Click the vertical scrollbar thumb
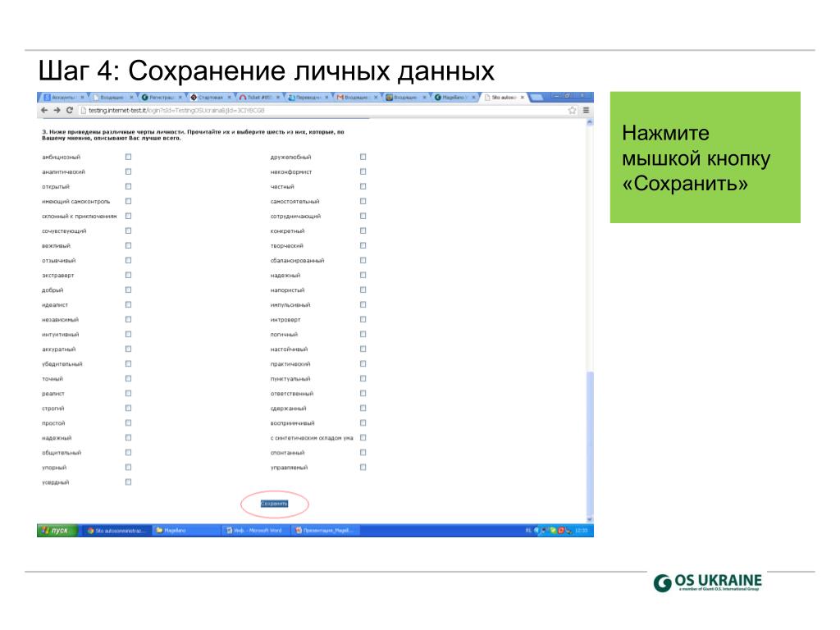 (590, 444)
